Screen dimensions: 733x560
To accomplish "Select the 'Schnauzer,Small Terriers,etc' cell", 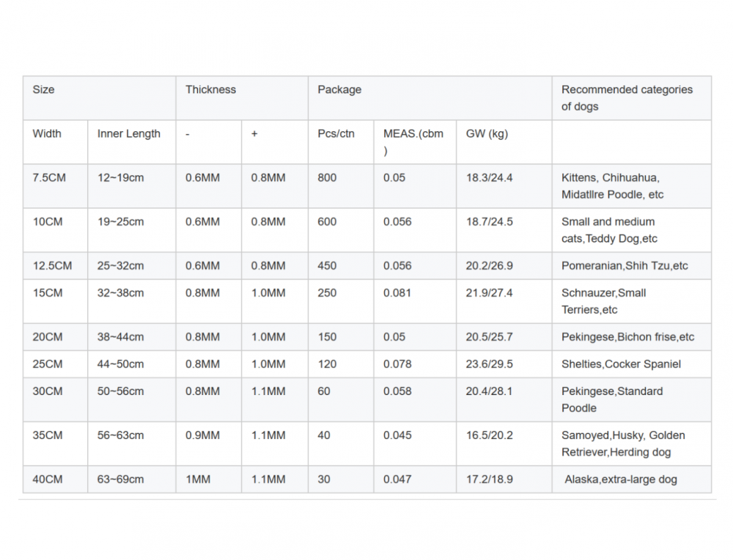I will pyautogui.click(x=632, y=301).
